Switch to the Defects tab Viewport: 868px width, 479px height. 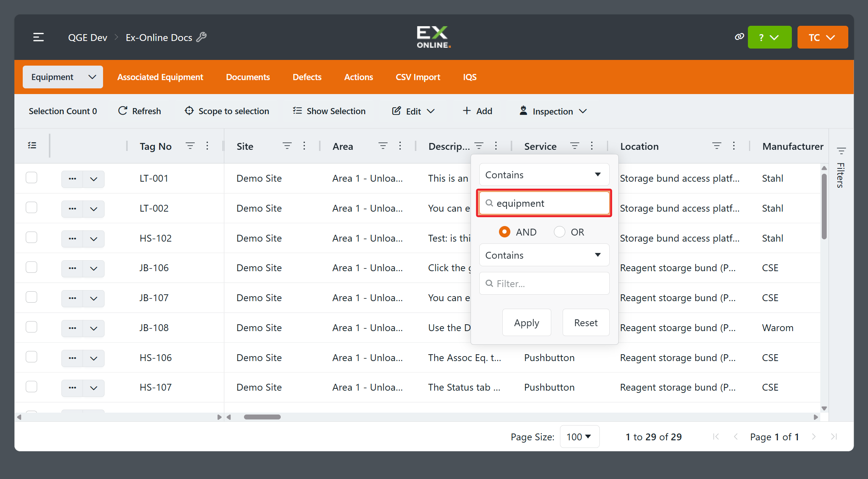307,77
